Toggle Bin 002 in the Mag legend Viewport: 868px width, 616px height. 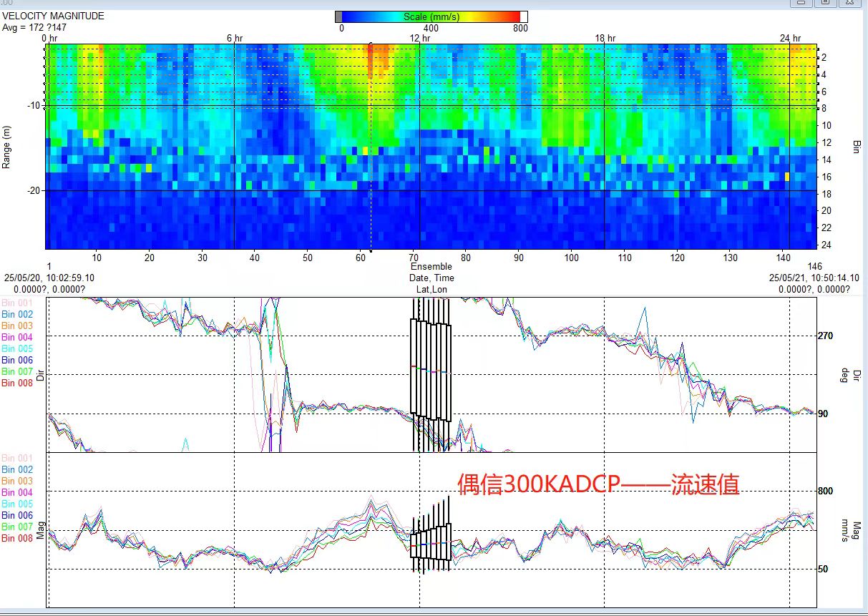pos(17,469)
